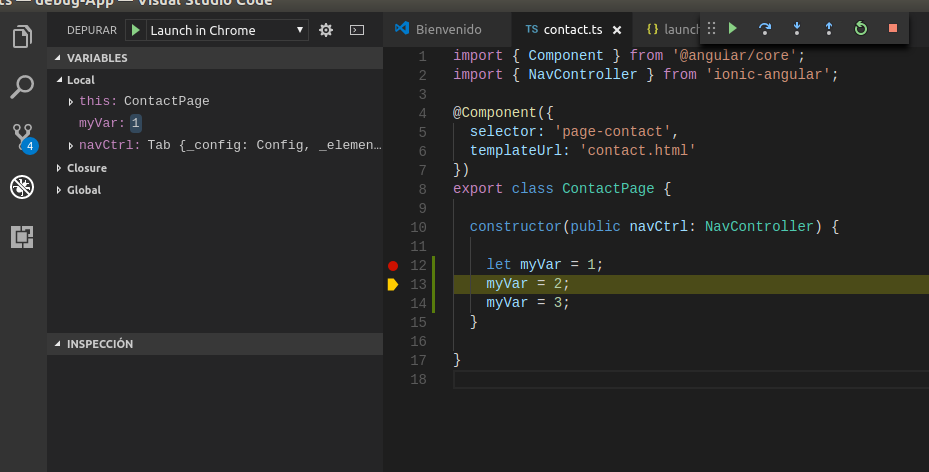The height and width of the screenshot is (472, 929).
Task: Toggle the breakpoint on line 12
Action: pyautogui.click(x=392, y=265)
